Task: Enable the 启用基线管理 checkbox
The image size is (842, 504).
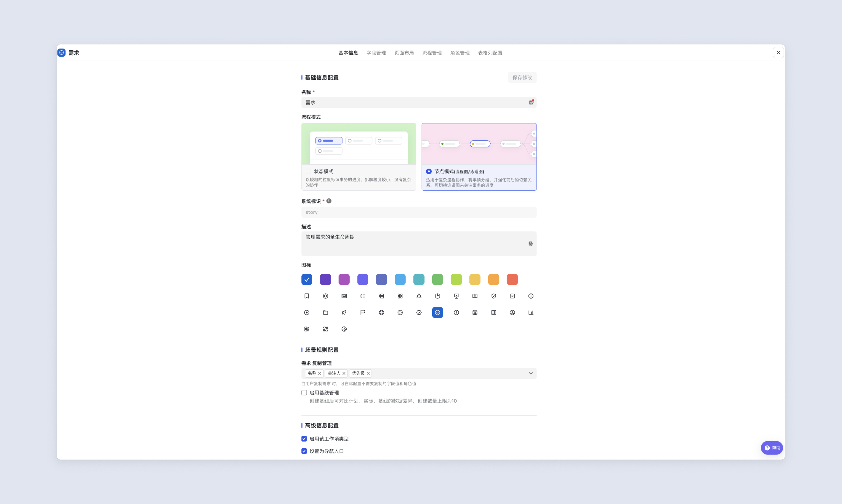Action: tap(304, 393)
